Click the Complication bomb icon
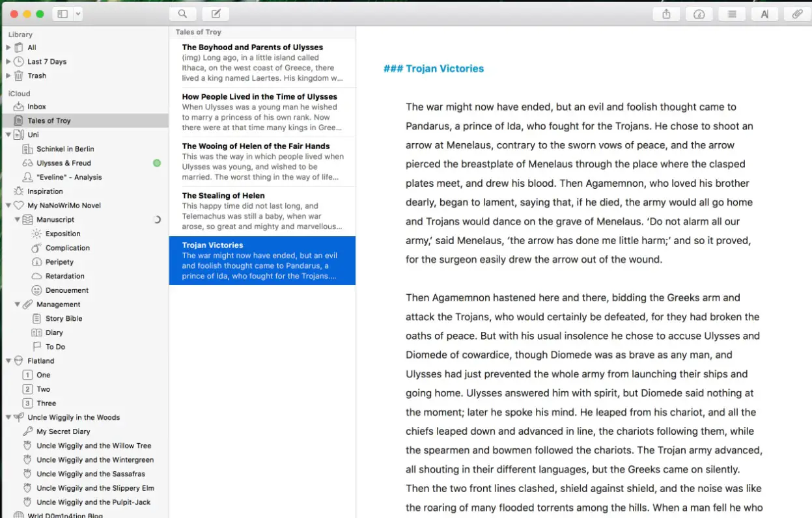Screen dimensions: 812x518 37,248
